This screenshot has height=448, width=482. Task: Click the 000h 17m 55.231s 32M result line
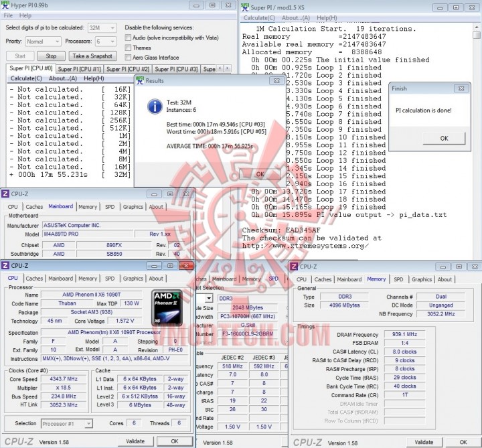pos(70,175)
